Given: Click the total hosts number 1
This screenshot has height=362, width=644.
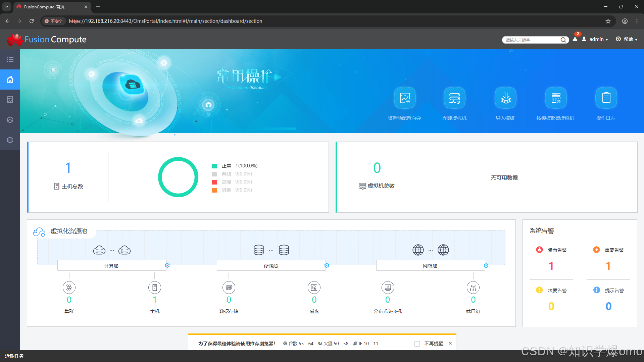Looking at the screenshot, I should click(x=68, y=168).
